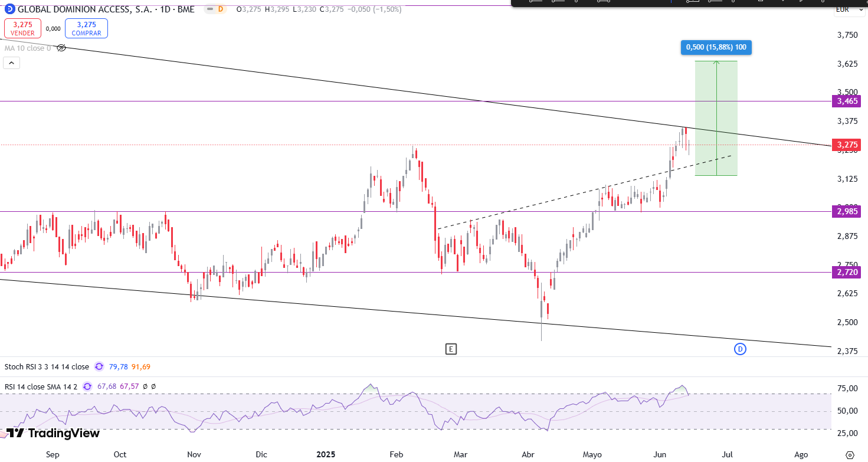The width and height of the screenshot is (868, 462).
Task: Click the 3,465 purple price label
Action: tap(847, 101)
